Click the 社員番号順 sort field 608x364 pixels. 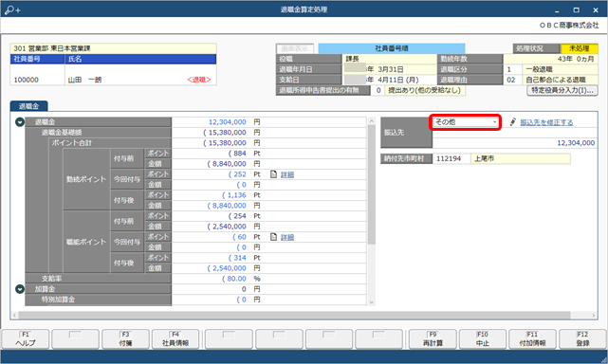click(392, 48)
